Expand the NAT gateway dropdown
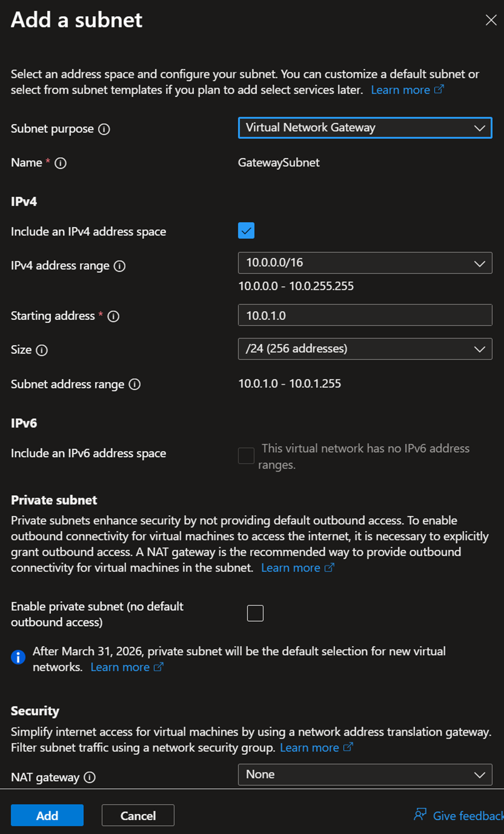The image size is (504, 834). click(364, 775)
